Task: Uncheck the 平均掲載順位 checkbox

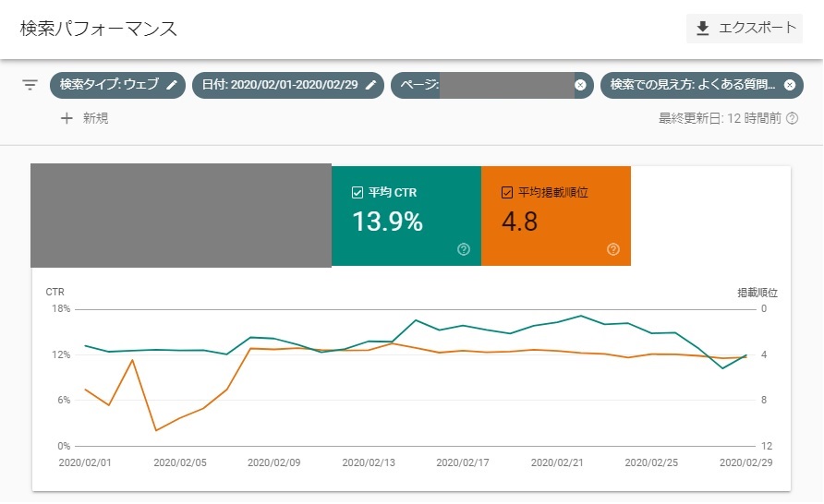Action: coord(506,193)
